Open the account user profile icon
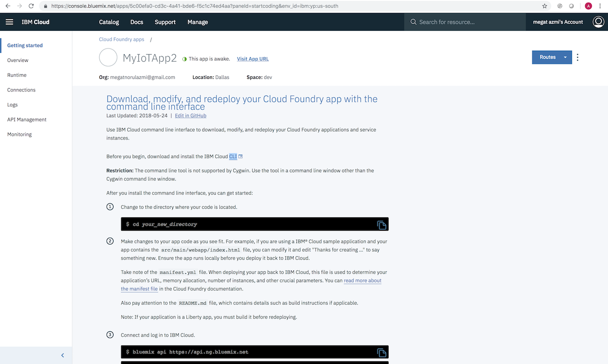 [598, 22]
